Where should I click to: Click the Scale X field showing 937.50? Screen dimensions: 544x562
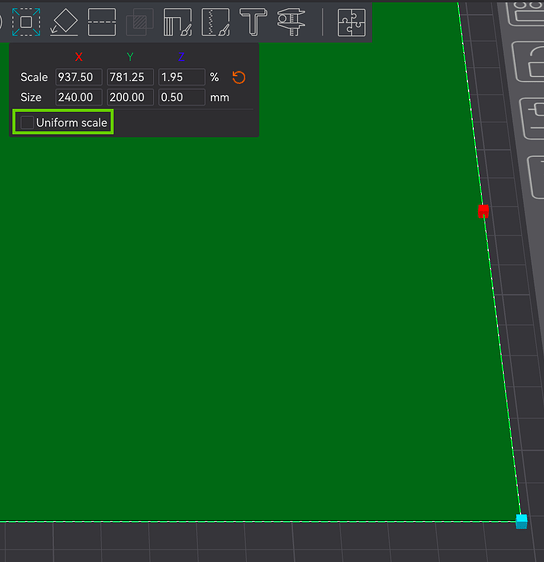[x=79, y=77]
